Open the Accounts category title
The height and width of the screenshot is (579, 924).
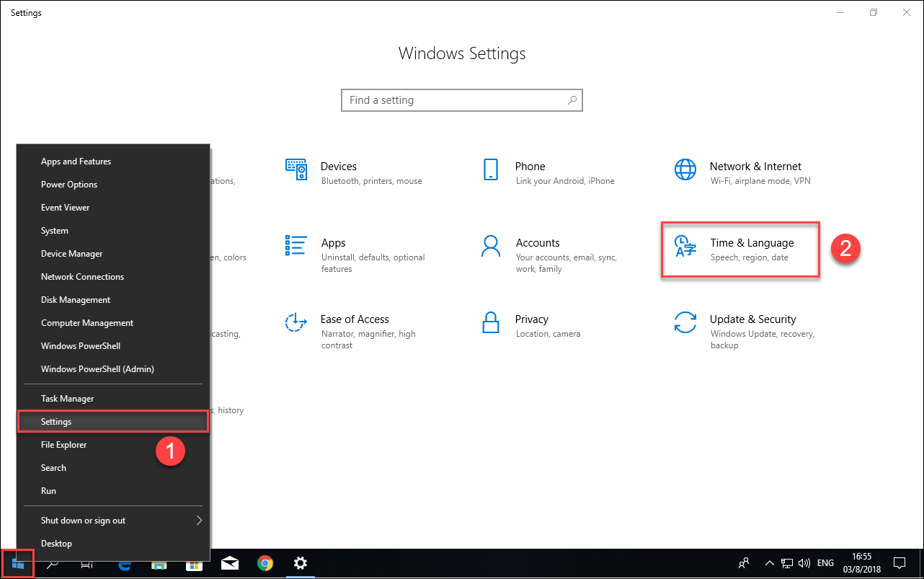pos(538,243)
